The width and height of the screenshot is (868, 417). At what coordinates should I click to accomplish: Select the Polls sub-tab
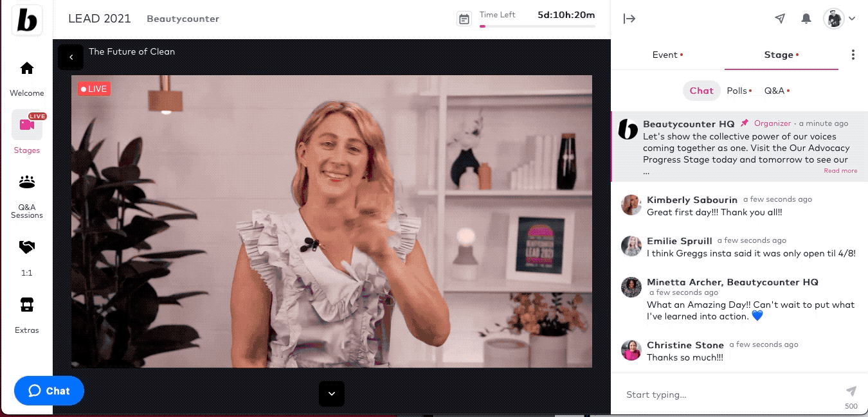point(739,91)
